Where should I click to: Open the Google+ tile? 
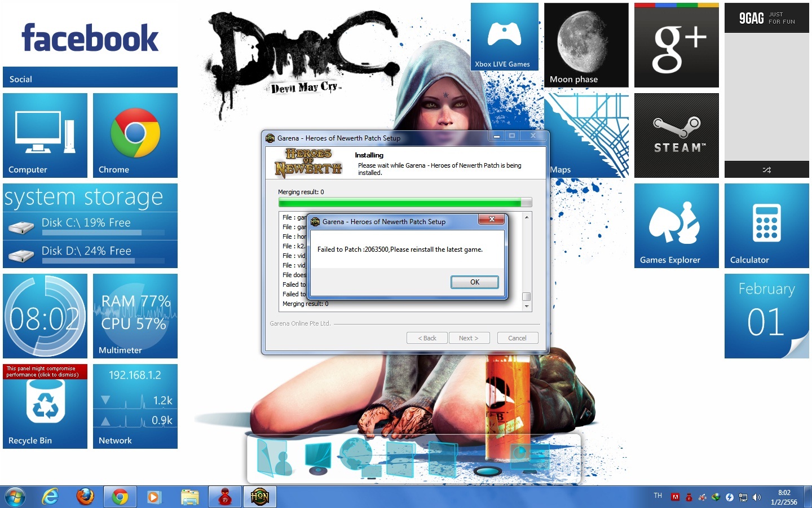pyautogui.click(x=677, y=45)
